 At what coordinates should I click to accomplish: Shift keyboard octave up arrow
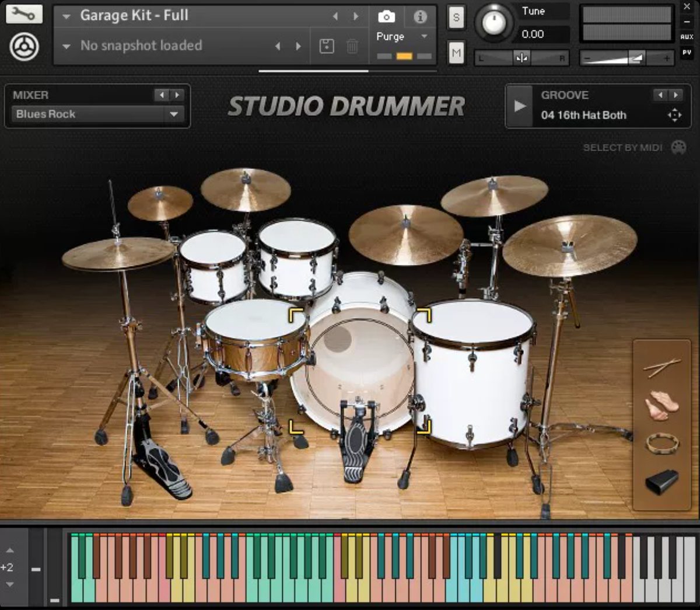tap(10, 550)
